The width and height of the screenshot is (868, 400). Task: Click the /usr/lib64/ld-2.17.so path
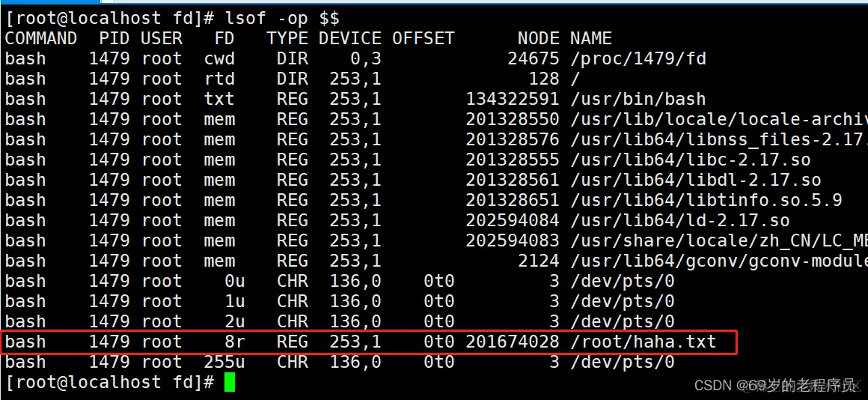[x=679, y=220]
